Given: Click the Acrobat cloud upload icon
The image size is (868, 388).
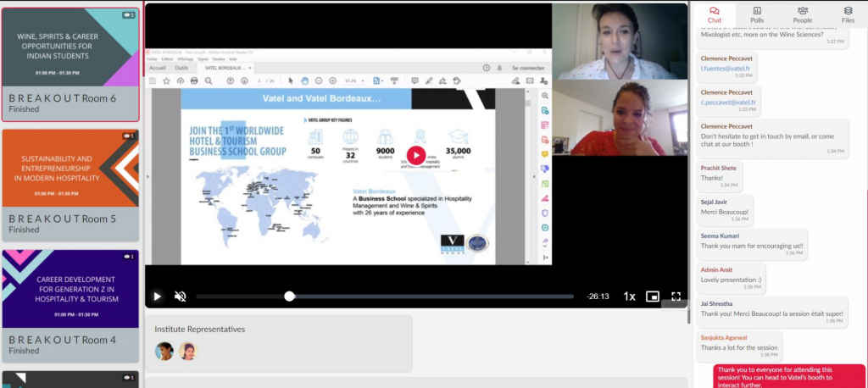Looking at the screenshot, I should point(181,80).
